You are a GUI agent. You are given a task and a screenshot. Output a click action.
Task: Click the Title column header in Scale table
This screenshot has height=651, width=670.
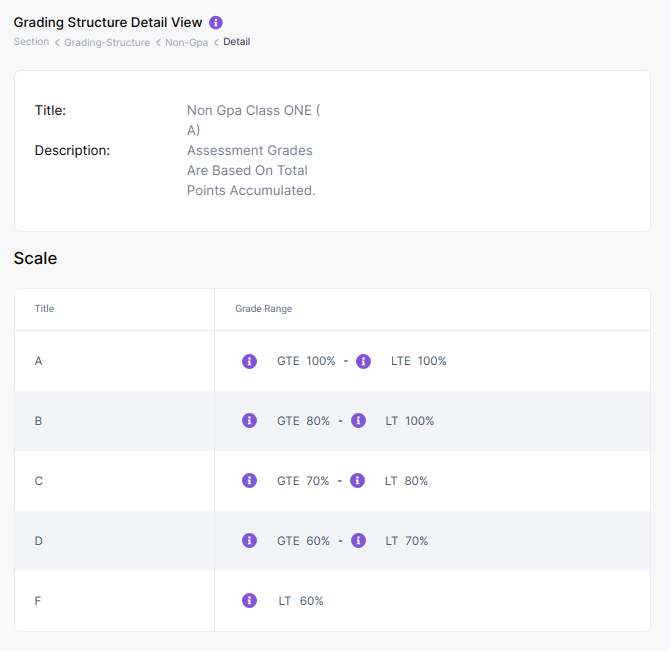coord(44,309)
